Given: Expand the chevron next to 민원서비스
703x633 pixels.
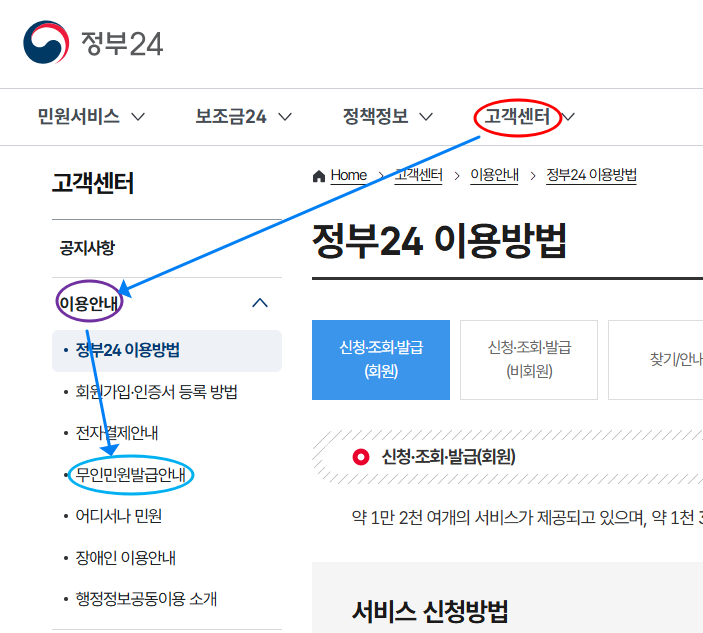Looking at the screenshot, I should 138,117.
